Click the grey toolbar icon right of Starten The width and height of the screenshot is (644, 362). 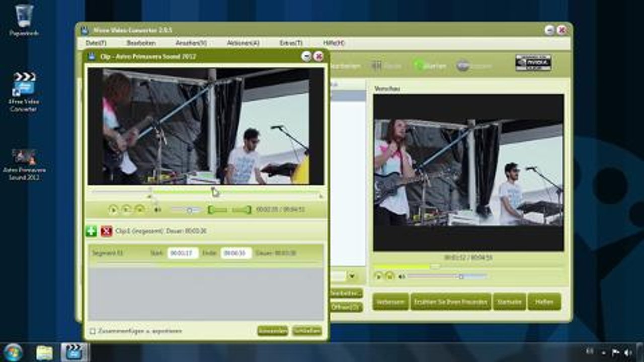pos(463,65)
